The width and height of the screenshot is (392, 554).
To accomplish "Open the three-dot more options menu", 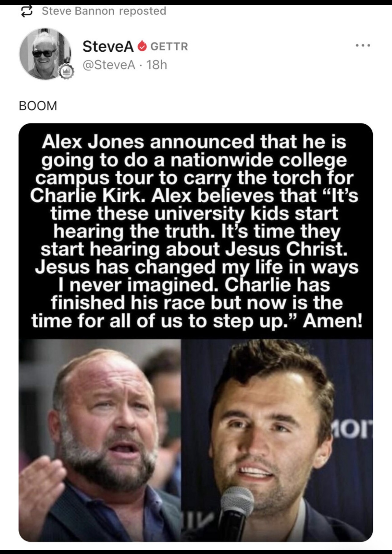I will pyautogui.click(x=363, y=46).
